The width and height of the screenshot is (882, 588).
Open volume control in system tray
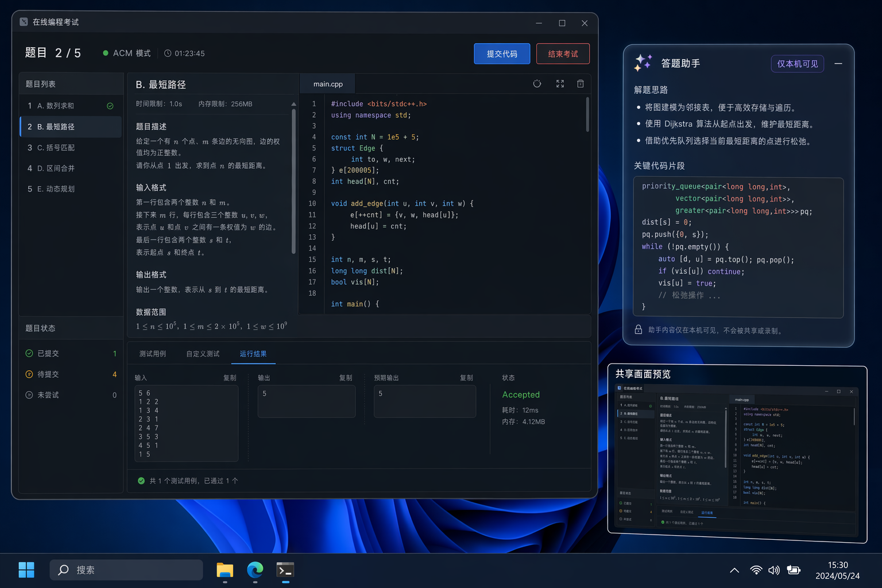pyautogui.click(x=774, y=570)
